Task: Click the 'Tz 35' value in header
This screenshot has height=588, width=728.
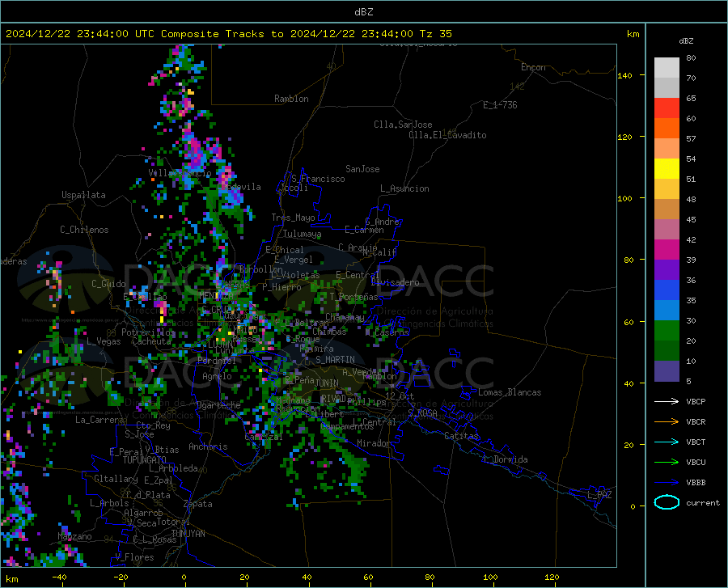Action: coord(435,34)
